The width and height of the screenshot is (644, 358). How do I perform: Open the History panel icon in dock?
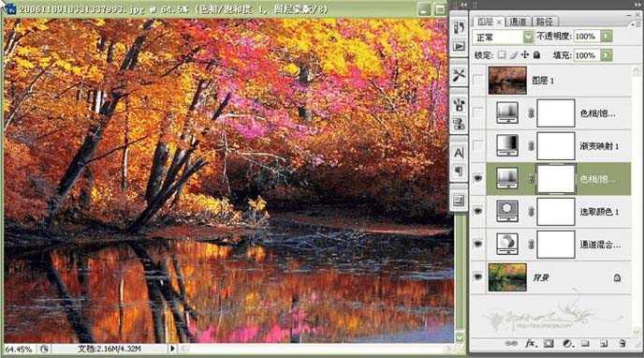[x=459, y=27]
